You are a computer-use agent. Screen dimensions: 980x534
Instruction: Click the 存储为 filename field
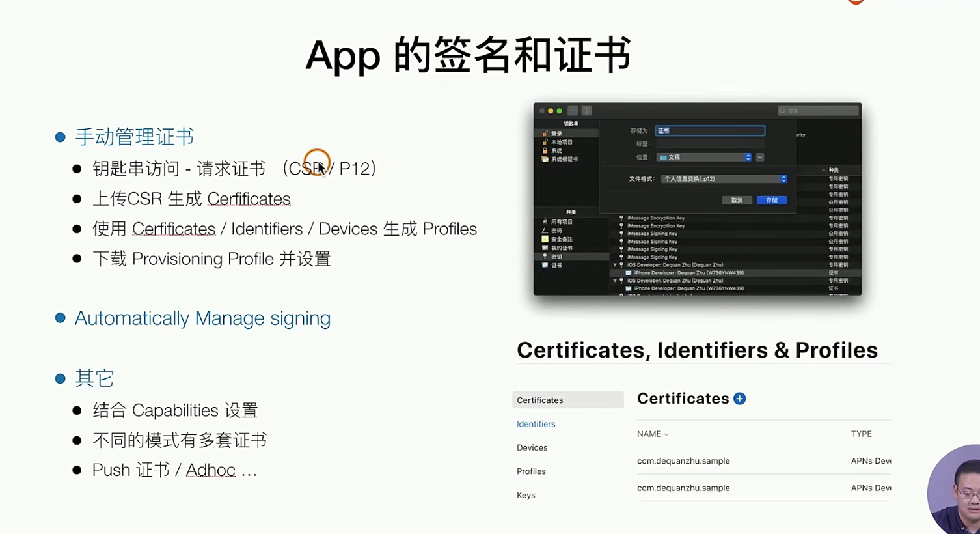click(710, 130)
